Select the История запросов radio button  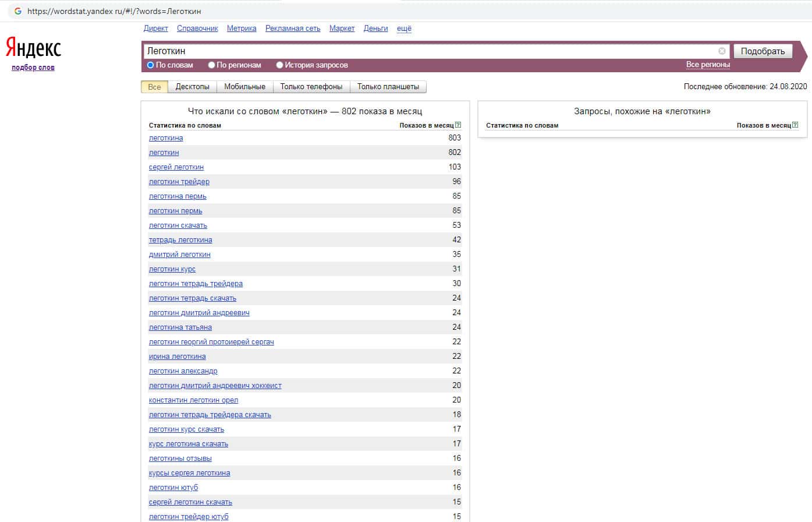(280, 65)
